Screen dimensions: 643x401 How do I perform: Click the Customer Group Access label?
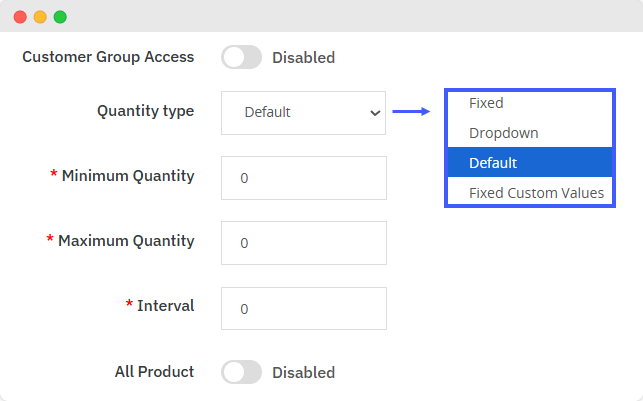tap(108, 57)
